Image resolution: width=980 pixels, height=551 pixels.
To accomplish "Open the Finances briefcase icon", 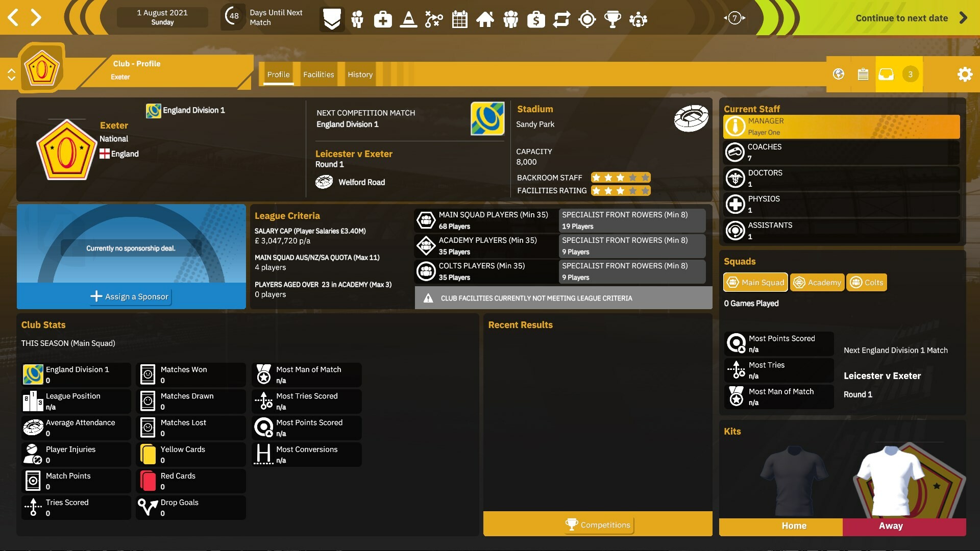I will click(x=536, y=19).
